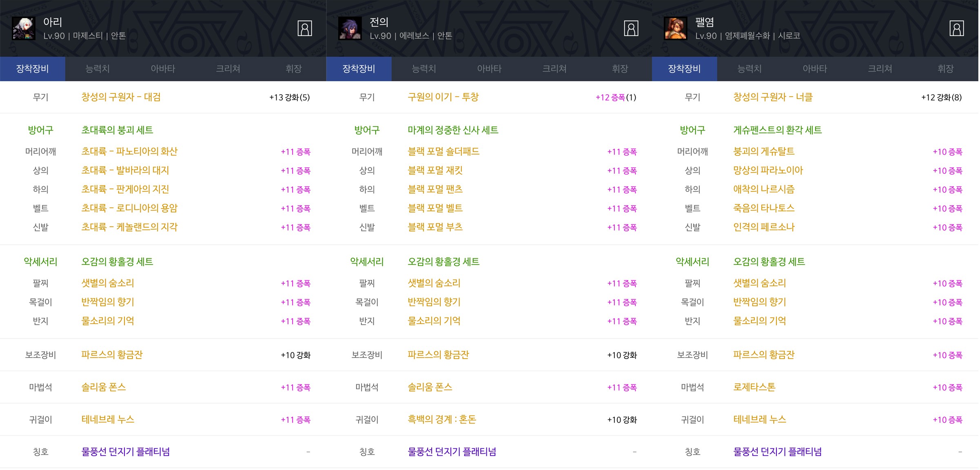Click 오감의 황홀경 세트 in 아리 panel
The width and height of the screenshot is (980, 470).
tap(117, 262)
